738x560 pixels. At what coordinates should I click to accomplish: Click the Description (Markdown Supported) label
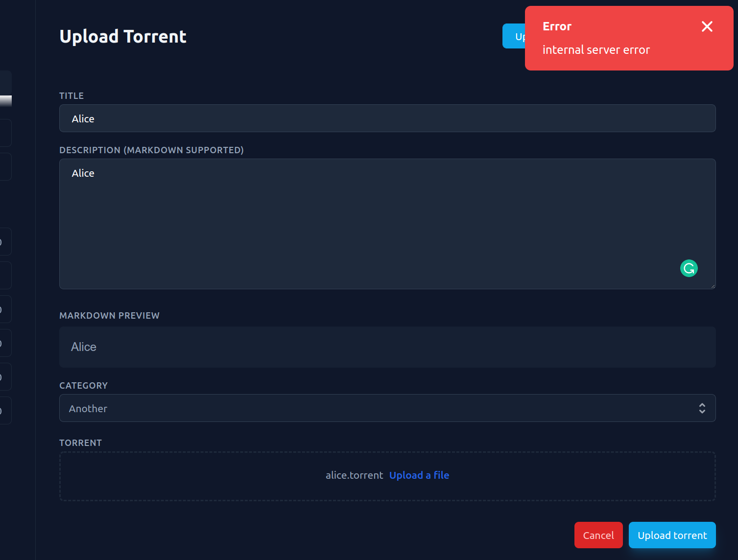point(151,150)
